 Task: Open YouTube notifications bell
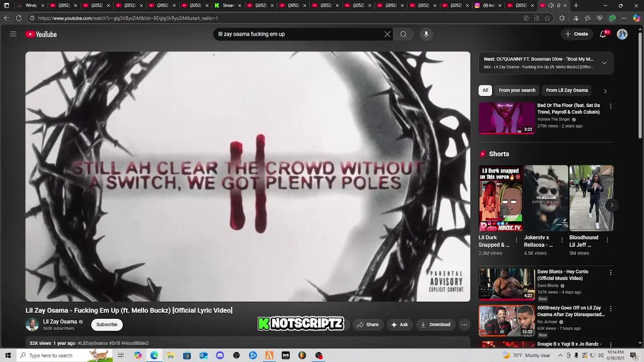(x=603, y=34)
